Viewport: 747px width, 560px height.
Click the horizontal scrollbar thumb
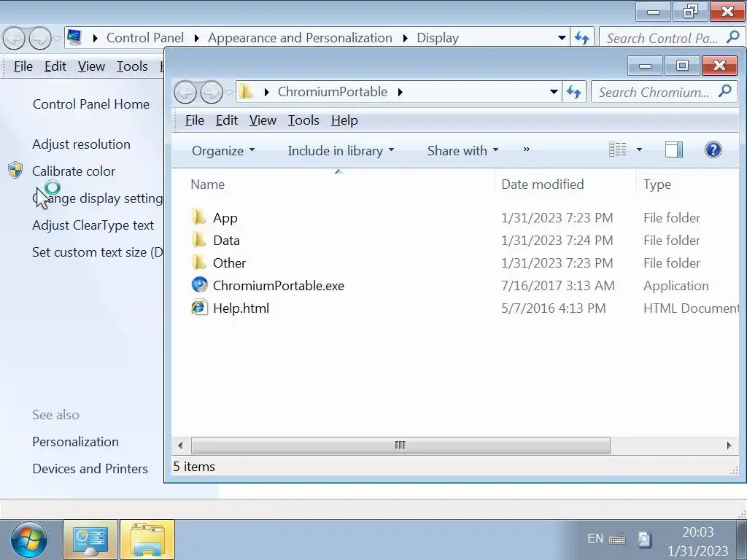click(400, 446)
